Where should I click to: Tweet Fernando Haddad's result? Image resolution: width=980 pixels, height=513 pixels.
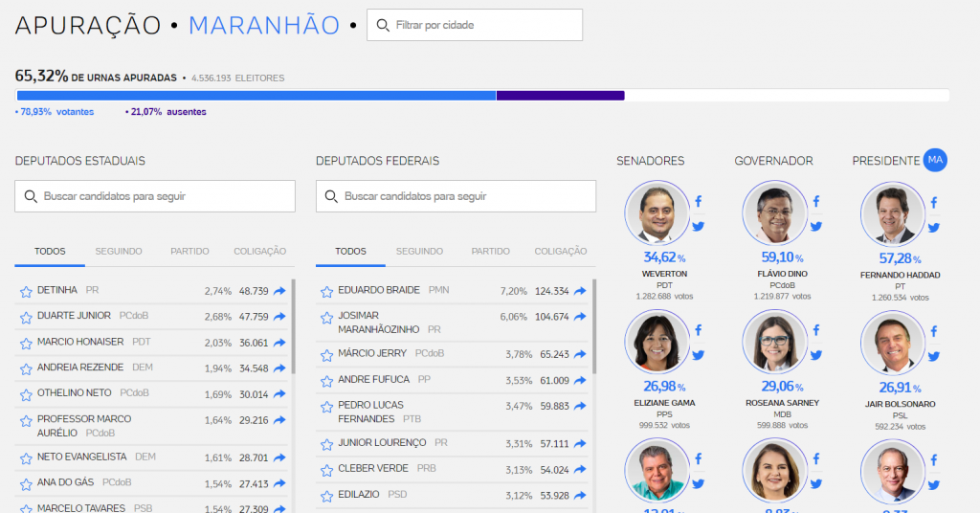934,228
